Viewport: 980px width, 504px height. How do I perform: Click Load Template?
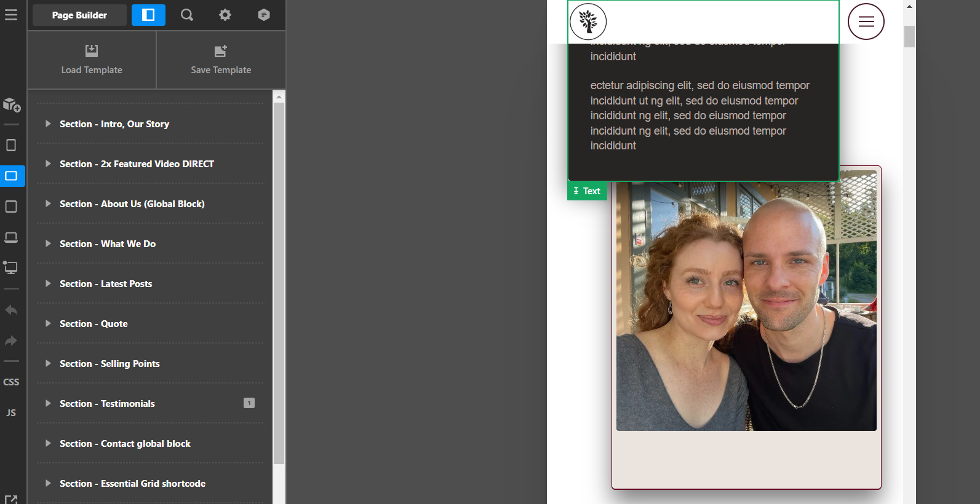pyautogui.click(x=92, y=60)
